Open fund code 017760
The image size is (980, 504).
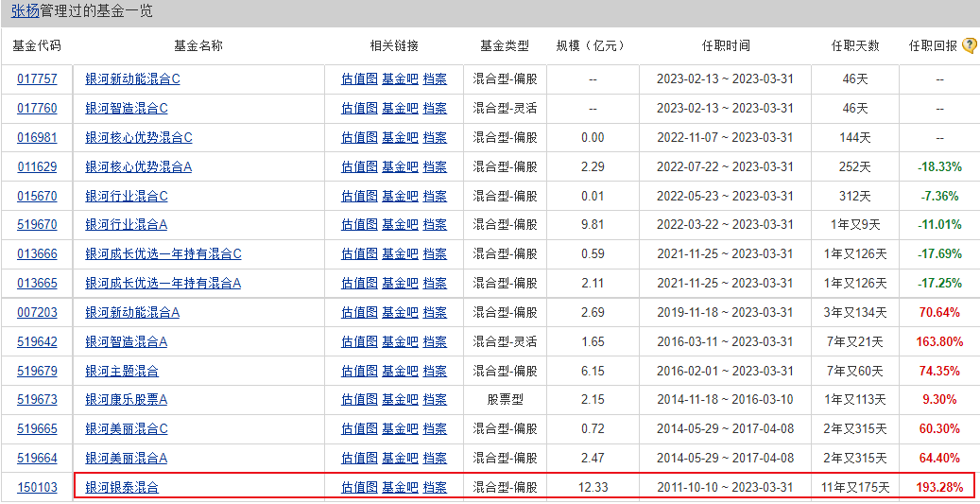(37, 108)
